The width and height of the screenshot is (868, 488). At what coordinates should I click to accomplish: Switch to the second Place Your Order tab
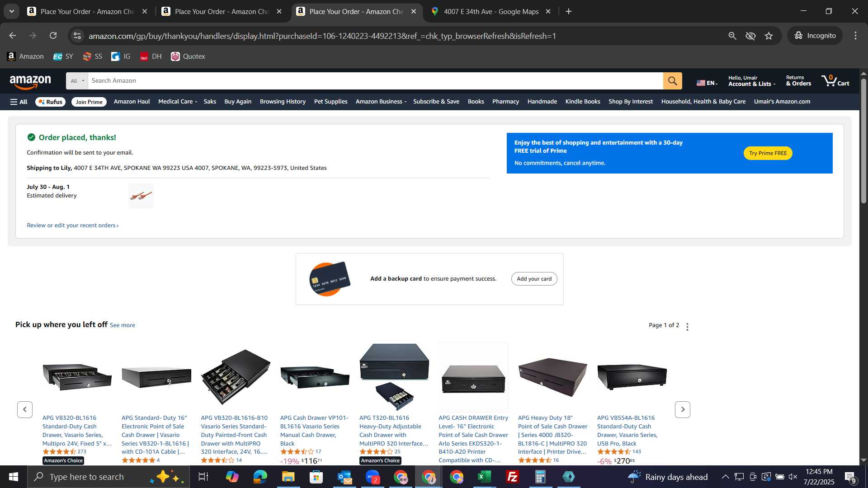pyautogui.click(x=222, y=11)
